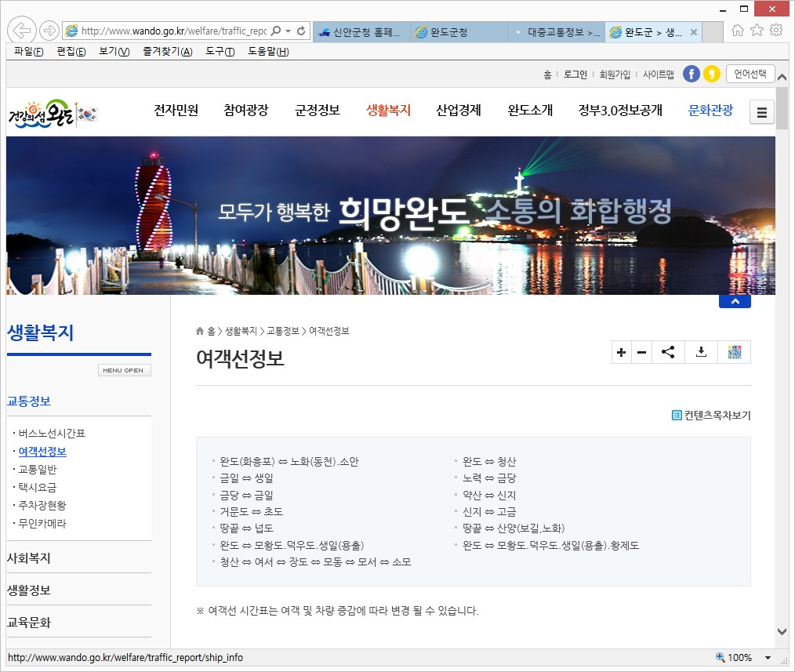Open the 100% zoom level dropdown
Image resolution: width=795 pixels, height=672 pixels.
point(768,658)
